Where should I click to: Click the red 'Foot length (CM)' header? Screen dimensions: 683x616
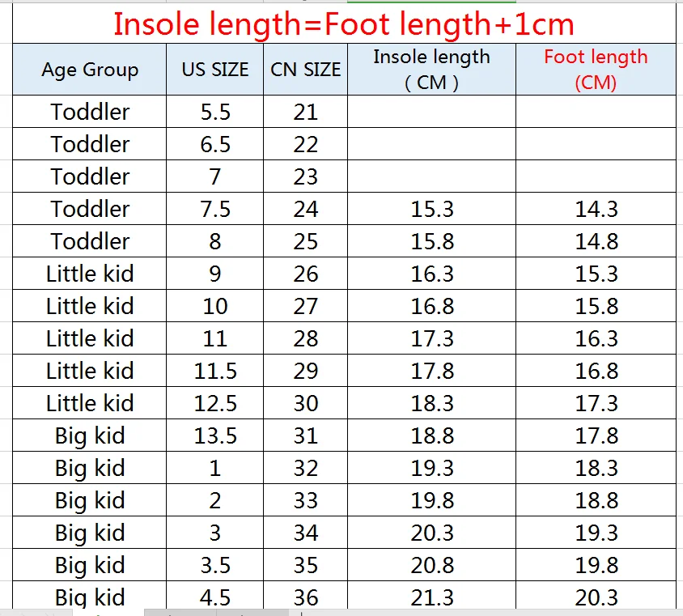(596, 70)
